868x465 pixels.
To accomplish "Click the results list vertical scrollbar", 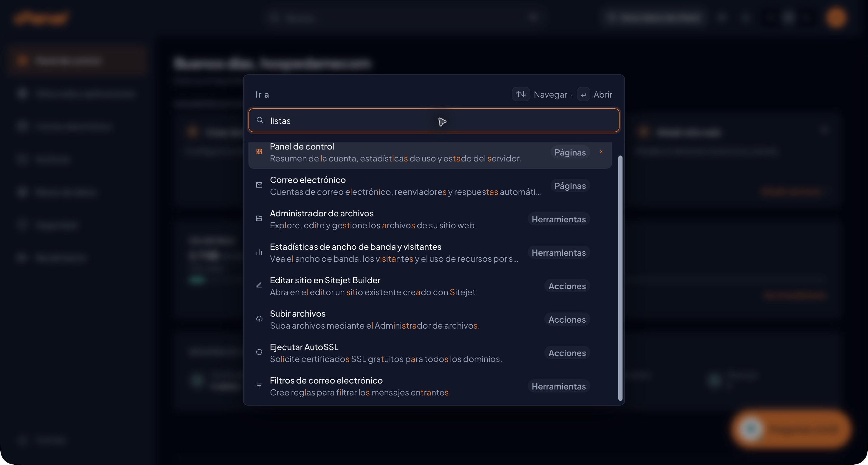I will click(x=620, y=278).
